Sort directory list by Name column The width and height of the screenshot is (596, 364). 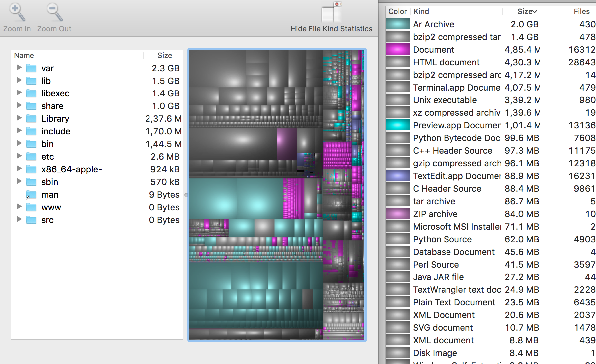click(x=77, y=55)
